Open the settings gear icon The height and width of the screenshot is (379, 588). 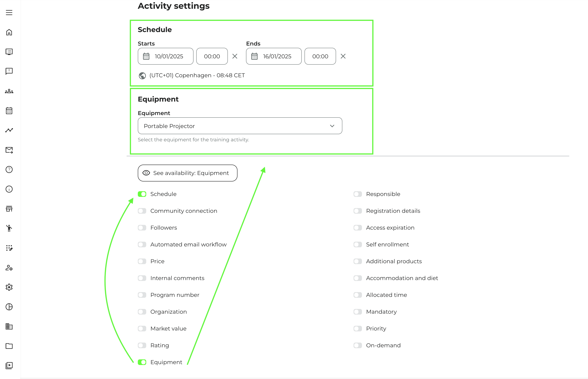(9, 287)
